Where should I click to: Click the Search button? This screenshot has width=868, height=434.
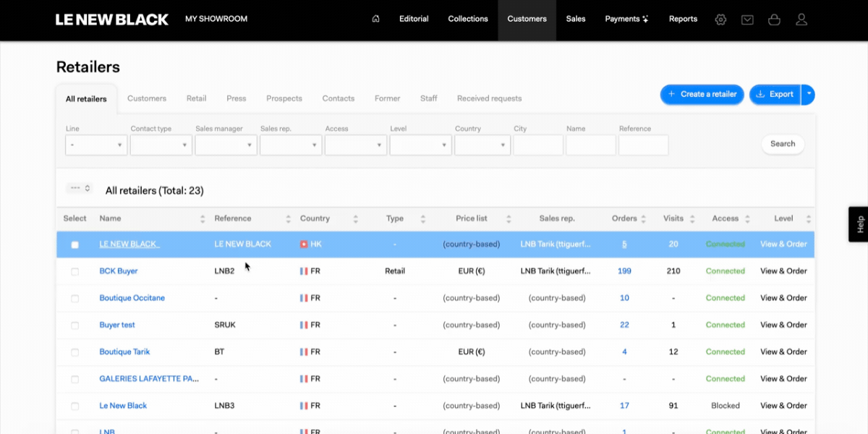pos(783,144)
